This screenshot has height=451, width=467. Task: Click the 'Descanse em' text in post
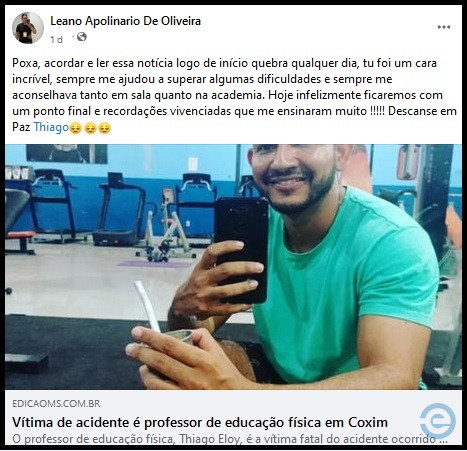click(422, 111)
